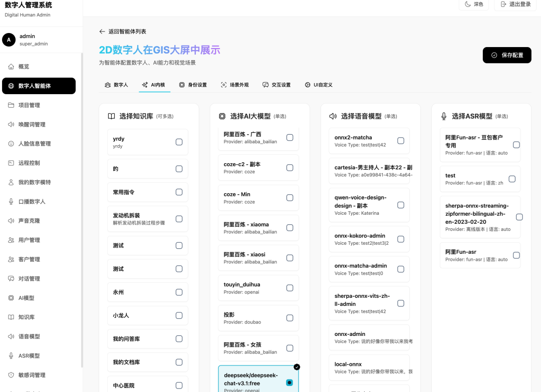The height and width of the screenshot is (392, 541).
Task: Click the users icon beside 客户管理
Action: pyautogui.click(x=11, y=259)
